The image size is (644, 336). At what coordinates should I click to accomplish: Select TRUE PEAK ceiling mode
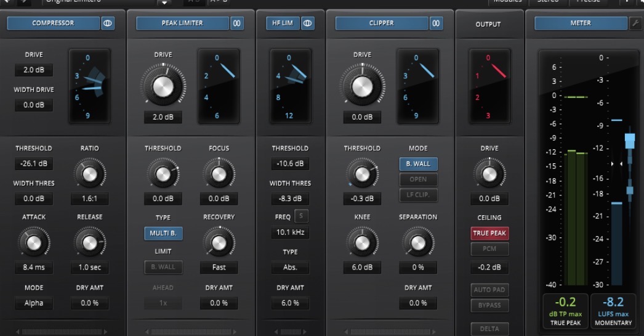tap(489, 233)
